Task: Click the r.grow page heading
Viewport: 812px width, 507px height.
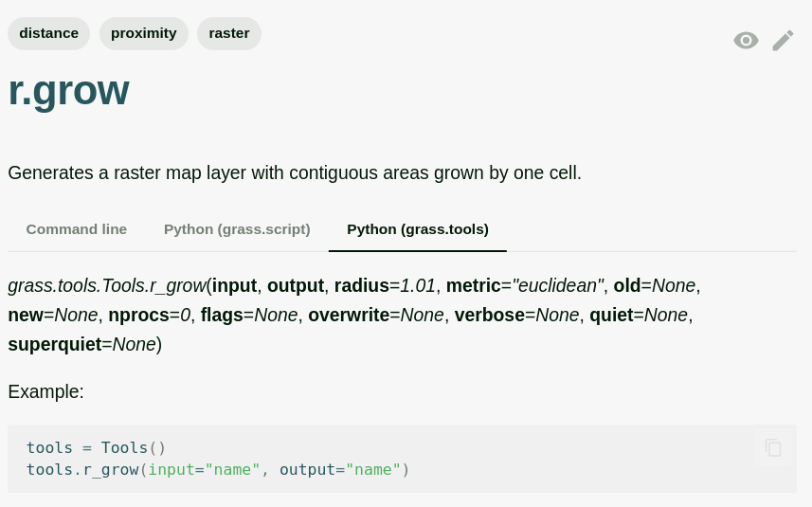Action: click(x=68, y=90)
